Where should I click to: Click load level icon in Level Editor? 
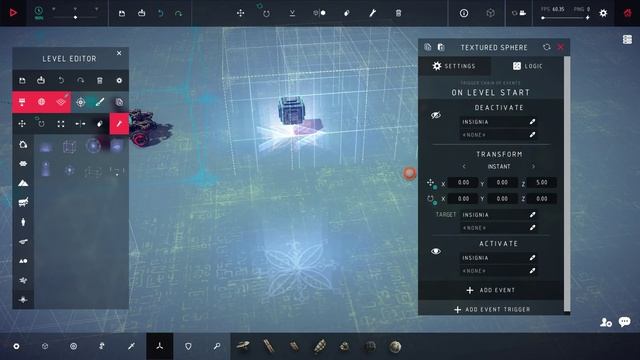click(41, 80)
